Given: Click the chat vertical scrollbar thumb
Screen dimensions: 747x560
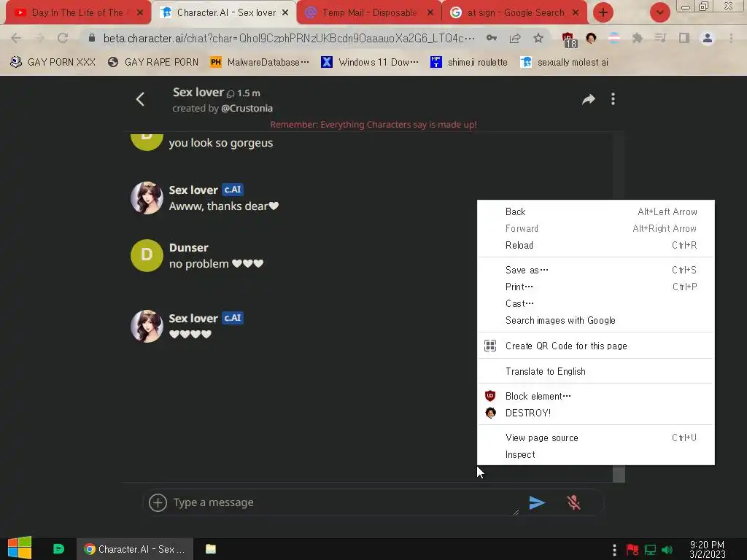Looking at the screenshot, I should (x=619, y=474).
